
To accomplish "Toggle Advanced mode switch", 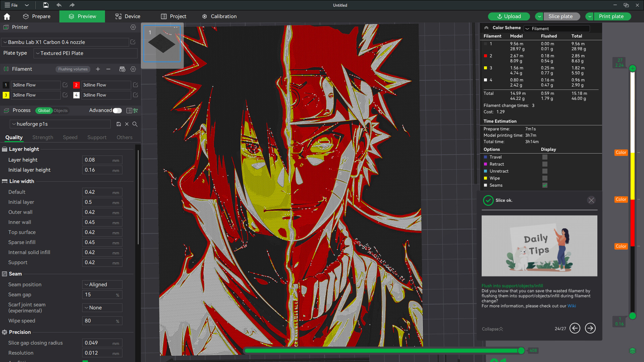I will [117, 110].
